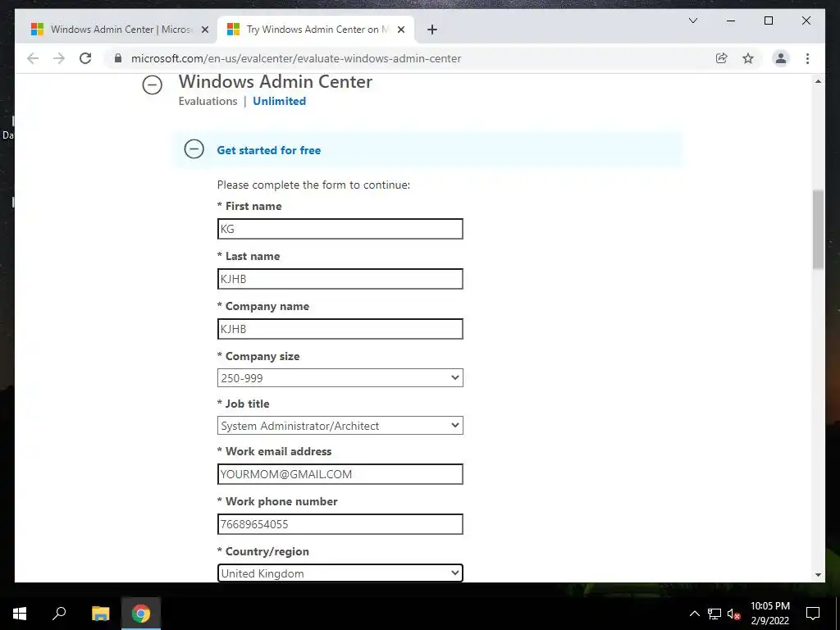
Task: Bookmark this page with the star
Action: click(x=748, y=58)
